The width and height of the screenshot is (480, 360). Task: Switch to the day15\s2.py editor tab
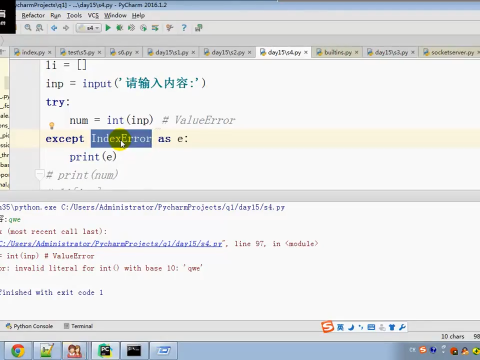click(228, 52)
